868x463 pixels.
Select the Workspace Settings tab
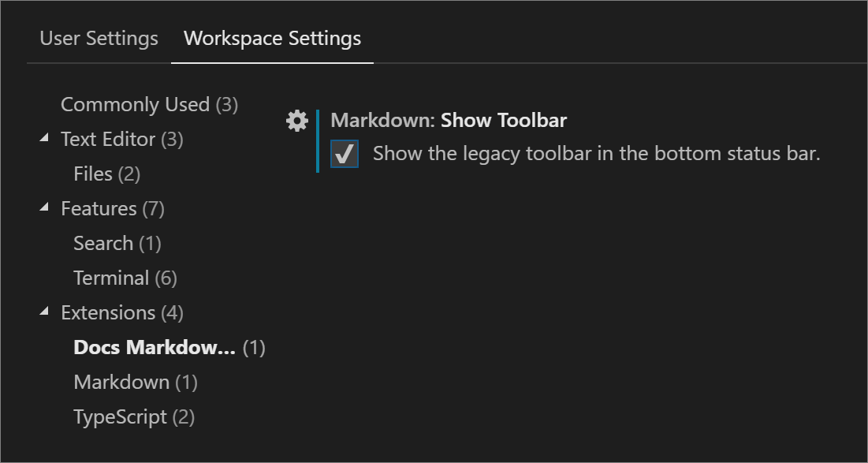(271, 38)
